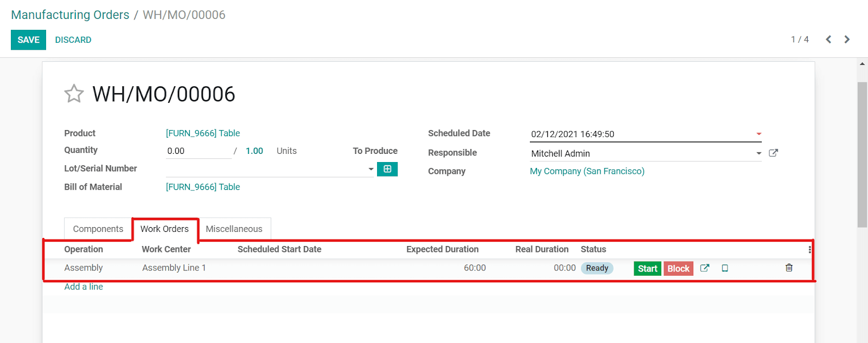Open Manufacturing Orders breadcrumb

[70, 15]
